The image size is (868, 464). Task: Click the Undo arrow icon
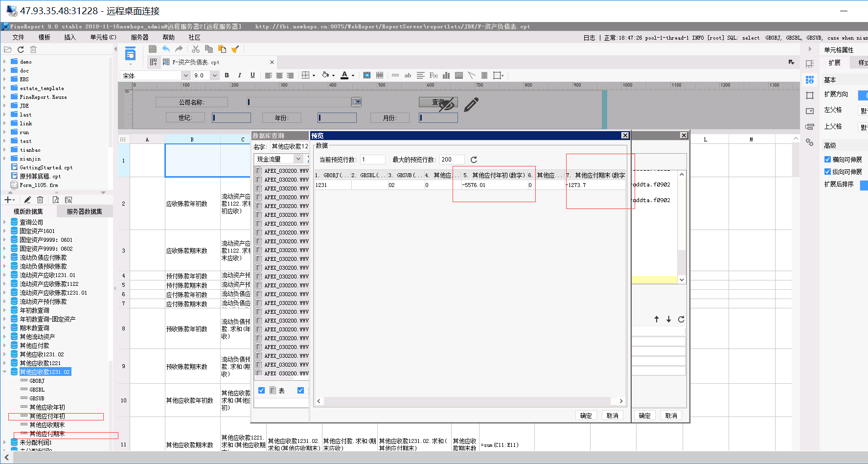pos(166,49)
